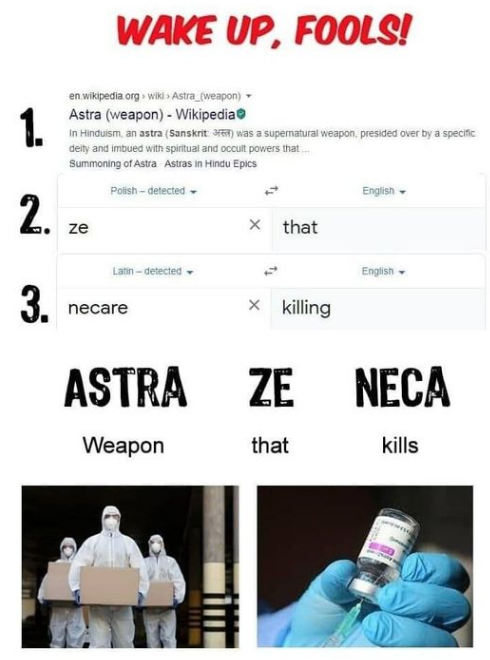490x660 pixels.
Task: Click the green shield badge beside Wikipedia title
Action: tap(241, 114)
